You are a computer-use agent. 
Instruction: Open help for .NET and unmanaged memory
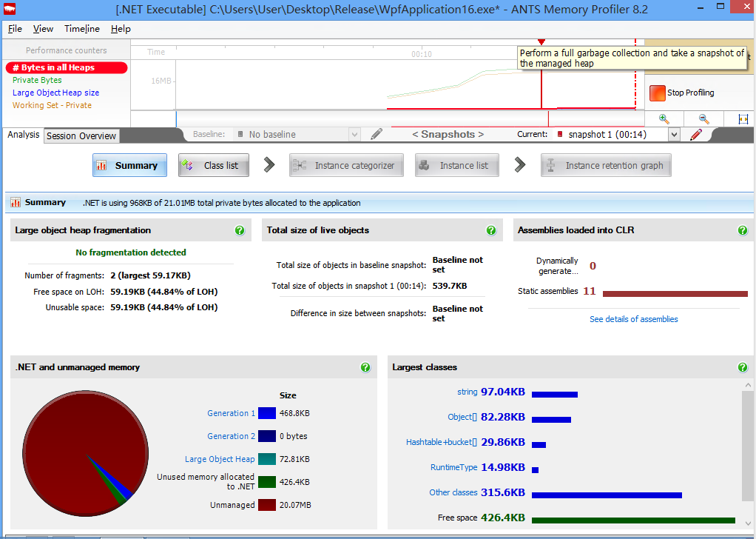point(365,367)
